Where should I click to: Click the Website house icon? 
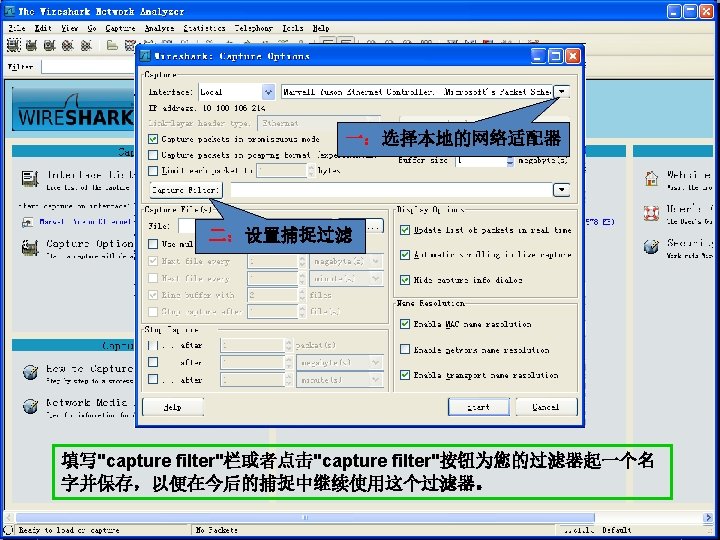pyautogui.click(x=651, y=178)
